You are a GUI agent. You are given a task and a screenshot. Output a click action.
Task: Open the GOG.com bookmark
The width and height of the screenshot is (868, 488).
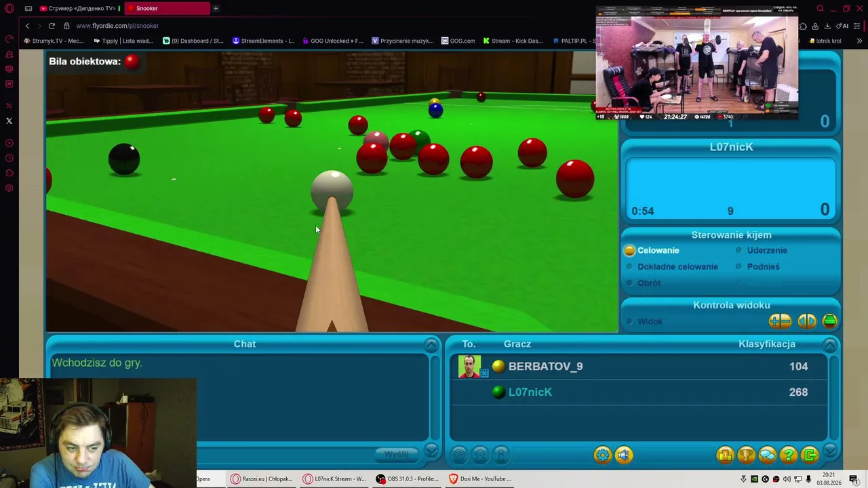pyautogui.click(x=458, y=41)
